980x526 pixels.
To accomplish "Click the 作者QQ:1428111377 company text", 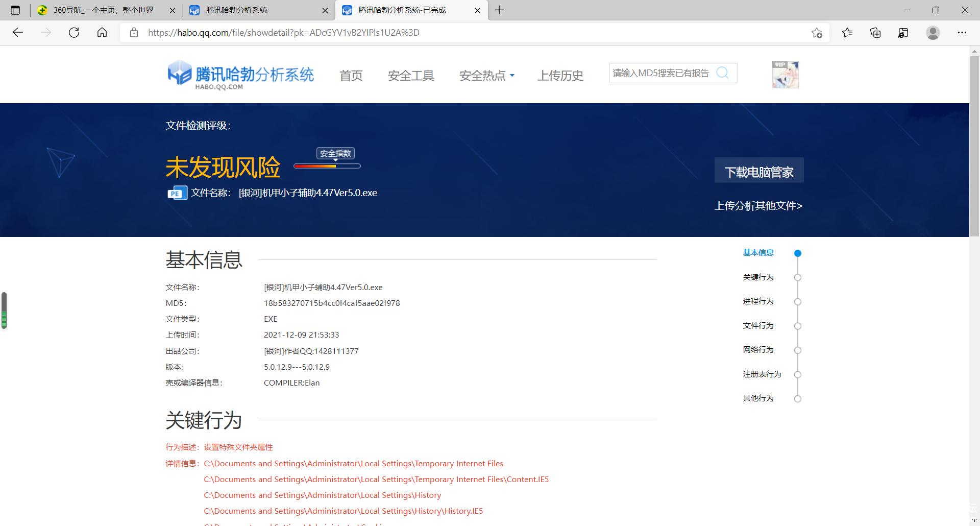I will (x=311, y=351).
